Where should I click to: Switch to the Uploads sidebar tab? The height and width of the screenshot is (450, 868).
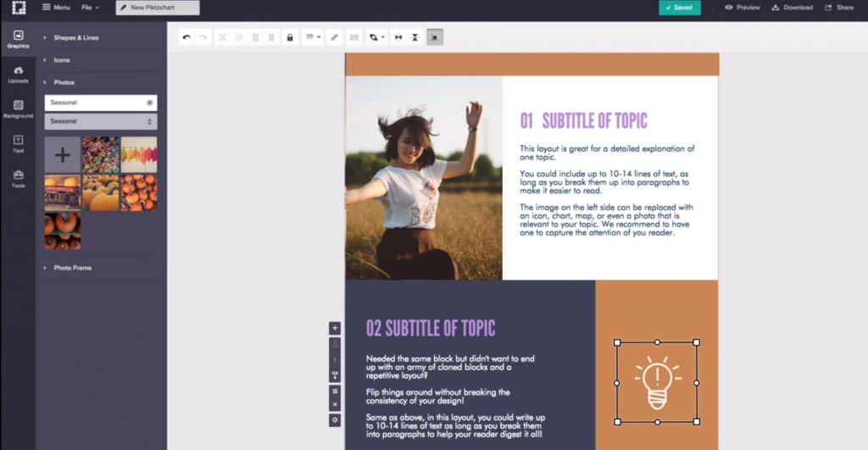pos(19,75)
